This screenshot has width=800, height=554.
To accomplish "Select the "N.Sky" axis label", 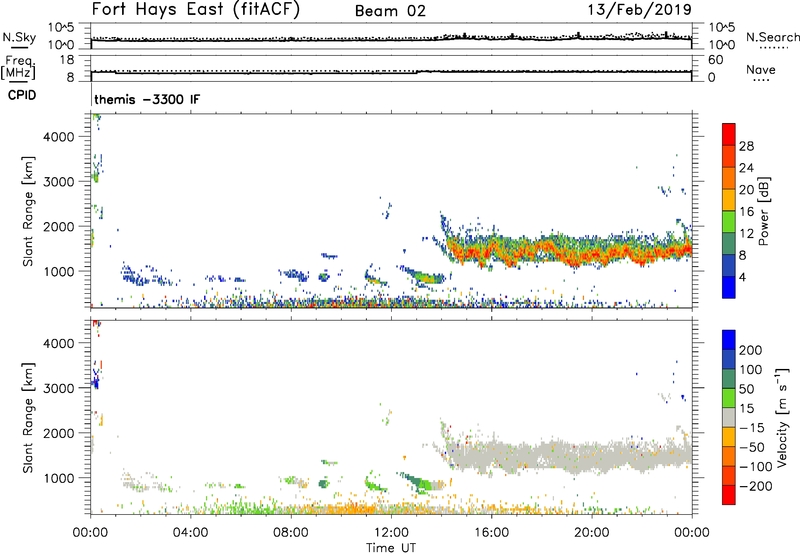I will tap(19, 37).
